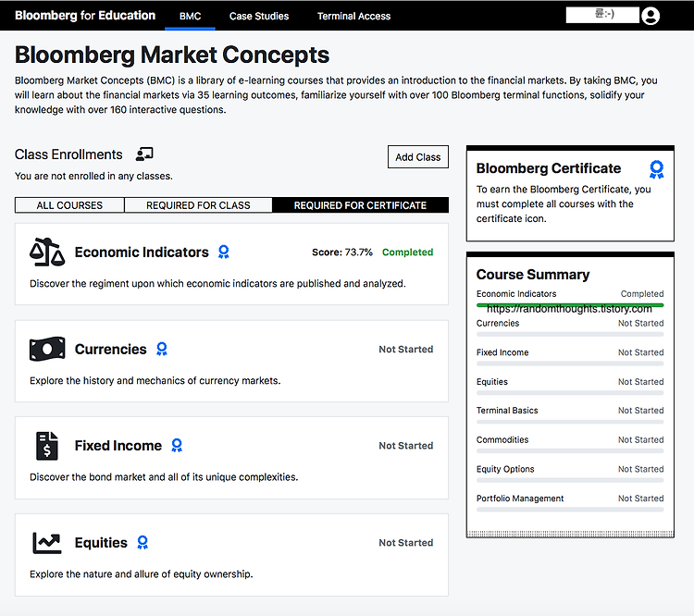Click the Equities trend chart icon
This screenshot has height=616, width=694.
[x=47, y=543]
